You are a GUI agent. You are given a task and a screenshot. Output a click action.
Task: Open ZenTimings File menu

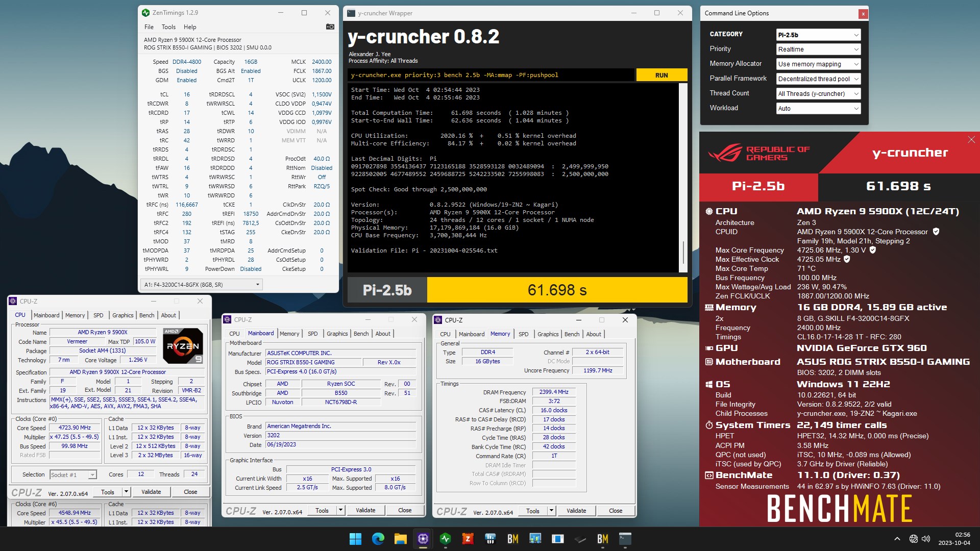[x=149, y=27]
